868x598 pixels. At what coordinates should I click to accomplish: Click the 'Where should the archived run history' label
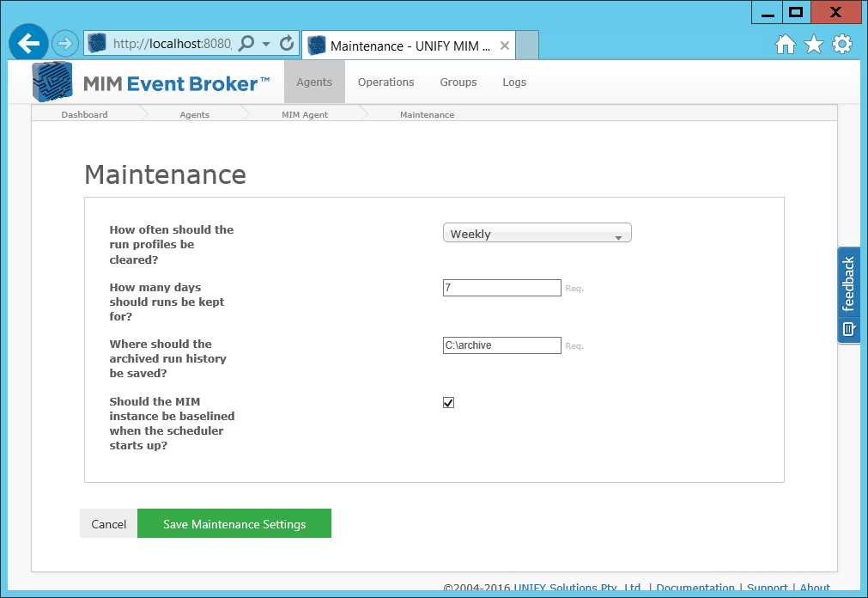(x=167, y=358)
